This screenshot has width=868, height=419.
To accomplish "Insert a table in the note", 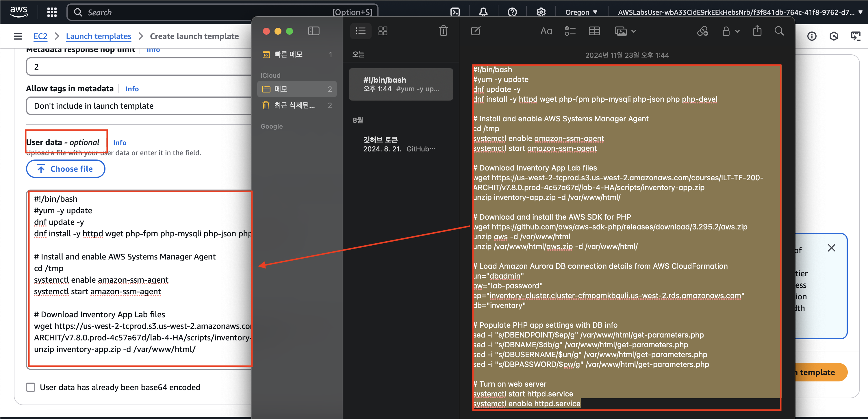I will 594,31.
